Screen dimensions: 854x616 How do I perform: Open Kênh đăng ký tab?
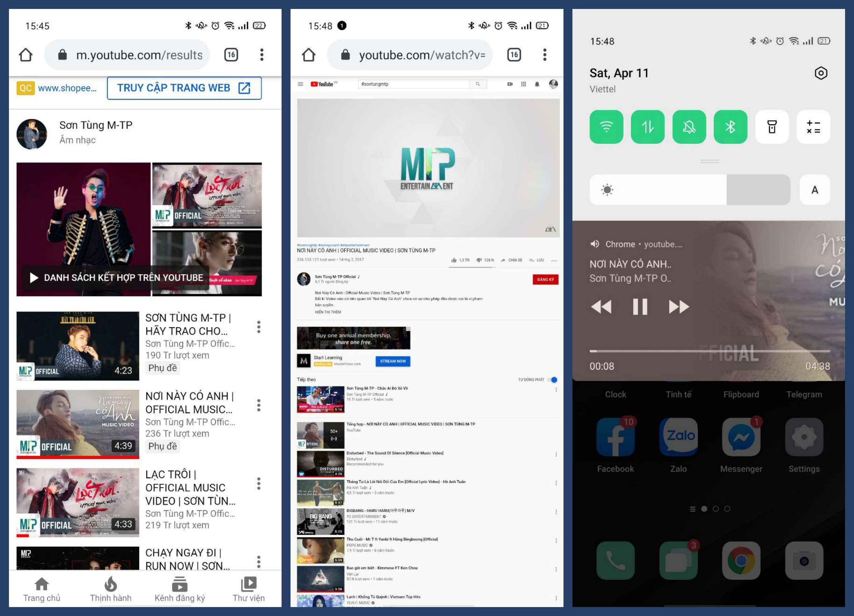tap(179, 590)
